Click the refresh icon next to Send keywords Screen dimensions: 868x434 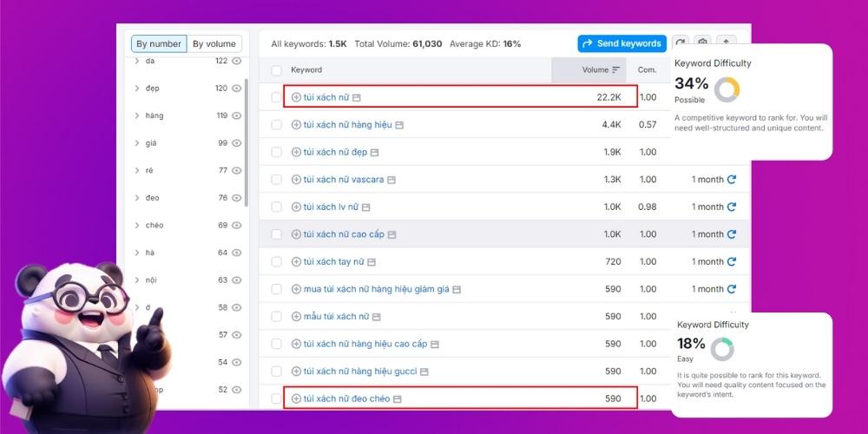pos(681,43)
